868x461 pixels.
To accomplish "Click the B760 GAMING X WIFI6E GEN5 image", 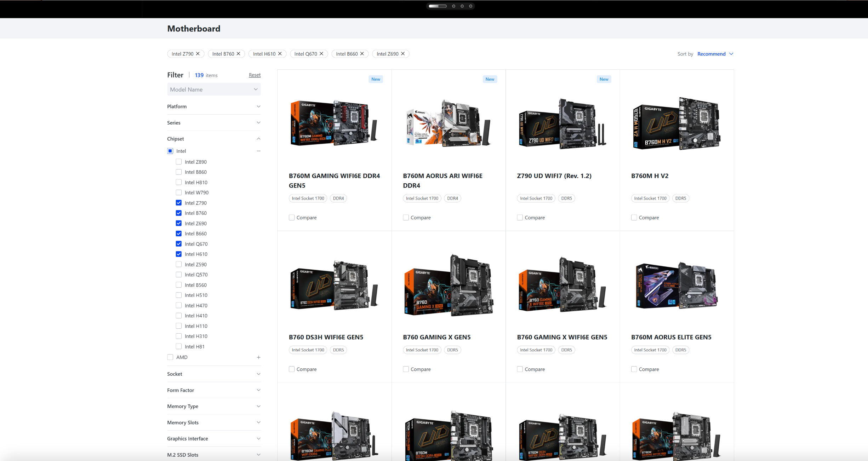I will pyautogui.click(x=562, y=284).
